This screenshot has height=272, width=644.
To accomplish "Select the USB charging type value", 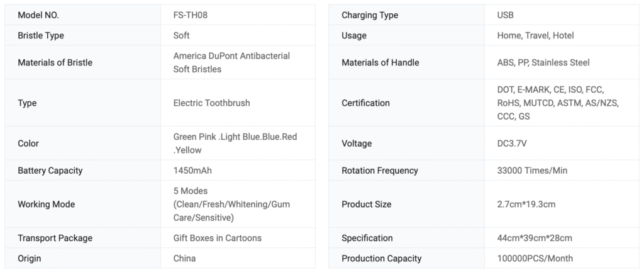I will pyautogui.click(x=506, y=15).
